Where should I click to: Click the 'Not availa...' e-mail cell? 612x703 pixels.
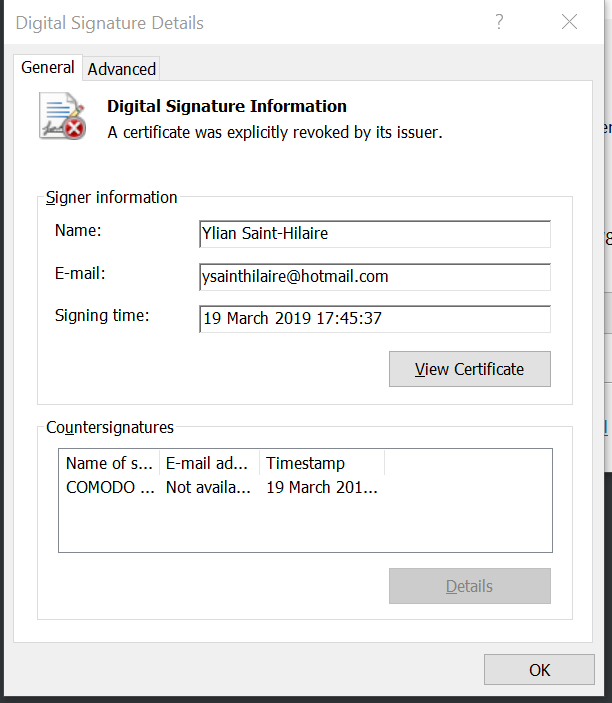[208, 487]
